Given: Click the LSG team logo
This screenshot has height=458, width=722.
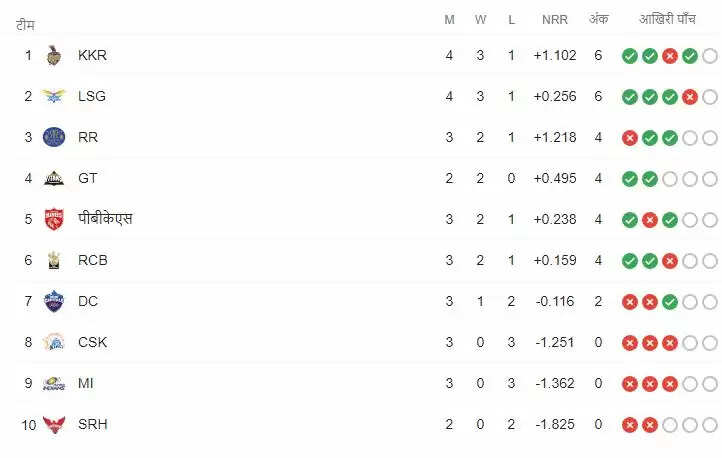Looking at the screenshot, I should [x=53, y=97].
